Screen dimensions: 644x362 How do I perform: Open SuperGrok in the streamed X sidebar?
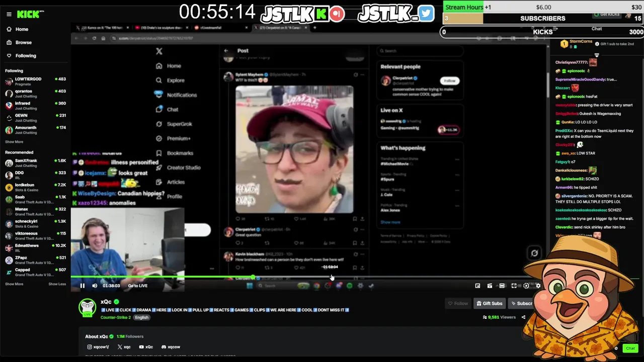[x=174, y=124]
